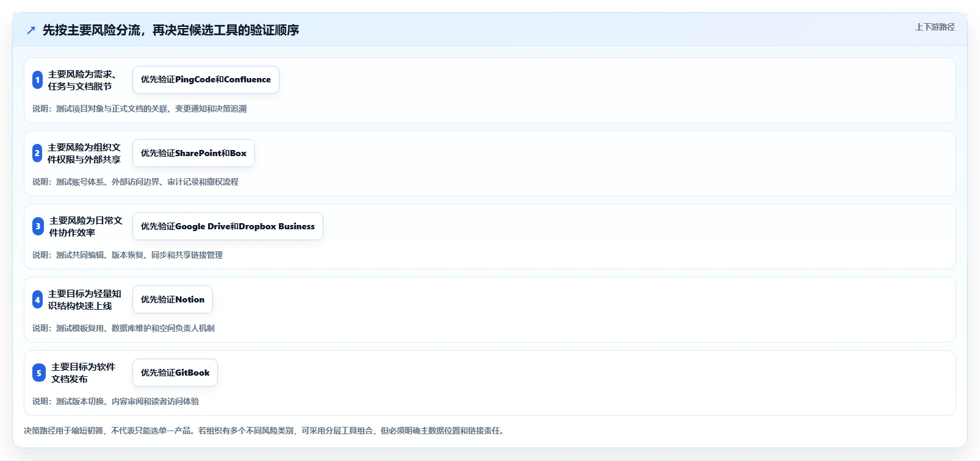980x461 pixels.
Task: Click the 上下游路径 label at top right
Action: [x=935, y=27]
